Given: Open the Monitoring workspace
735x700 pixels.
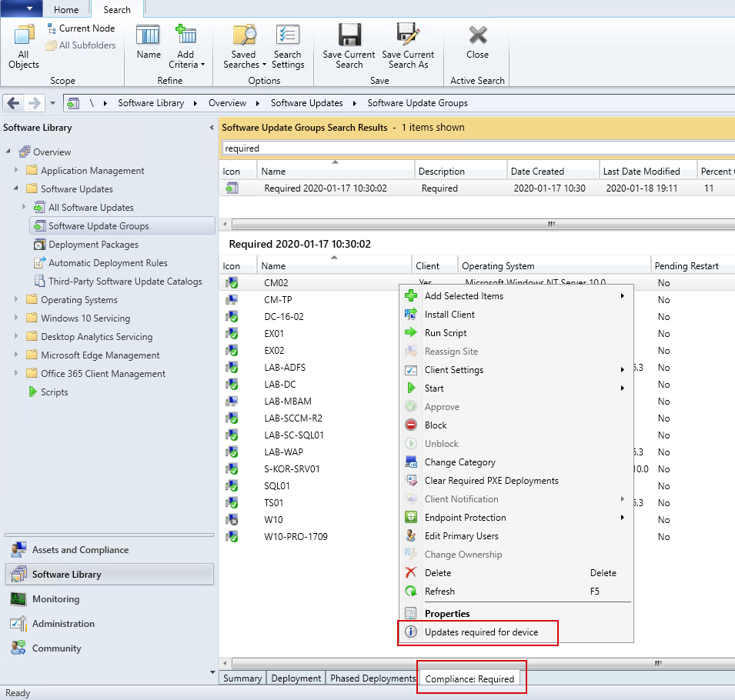Looking at the screenshot, I should [x=109, y=598].
